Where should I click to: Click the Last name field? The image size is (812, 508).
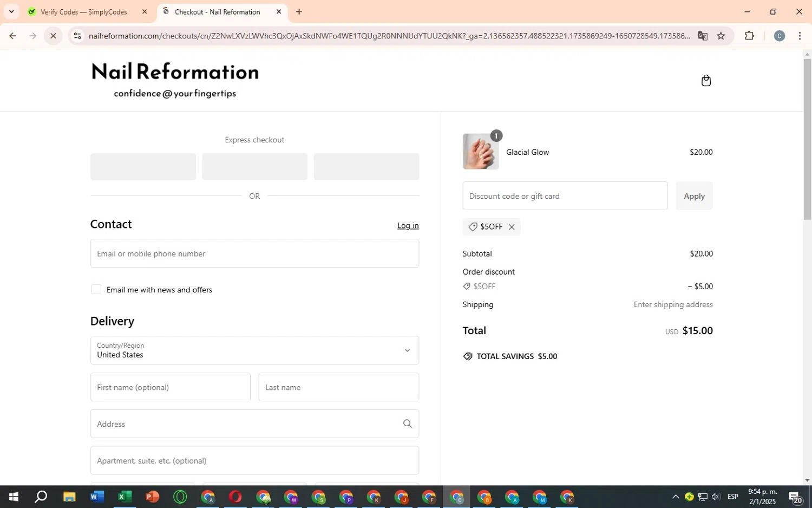click(x=339, y=387)
